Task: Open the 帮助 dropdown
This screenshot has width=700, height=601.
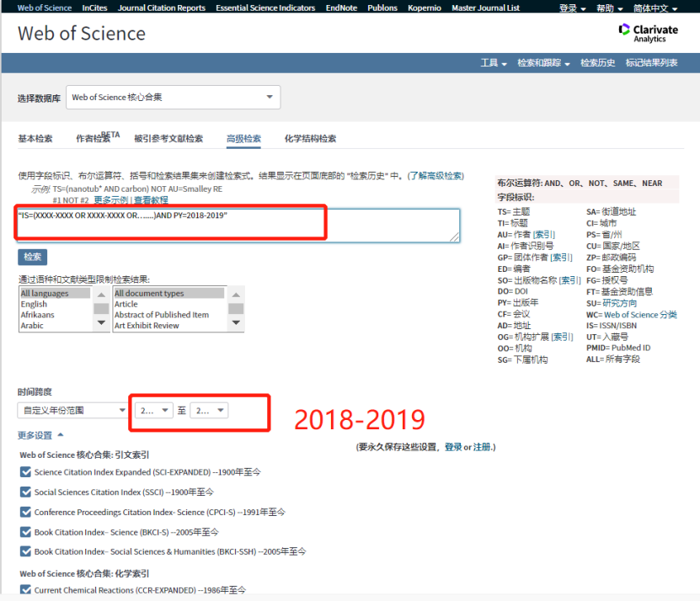Action: tap(609, 8)
